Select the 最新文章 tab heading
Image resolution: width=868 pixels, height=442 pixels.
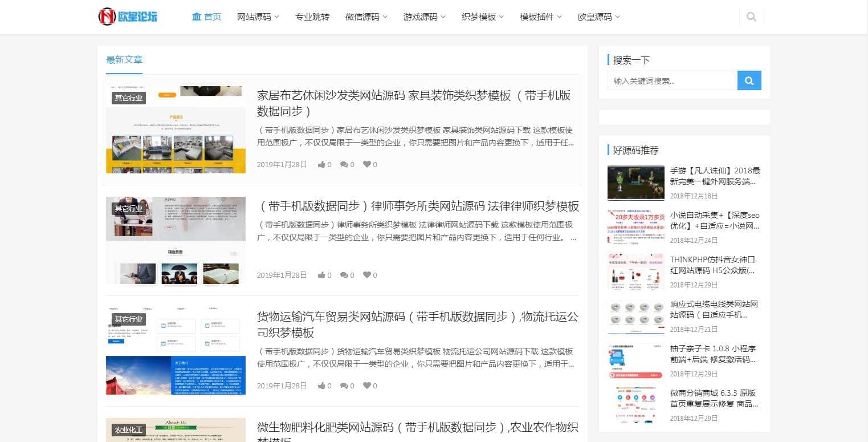coord(124,60)
